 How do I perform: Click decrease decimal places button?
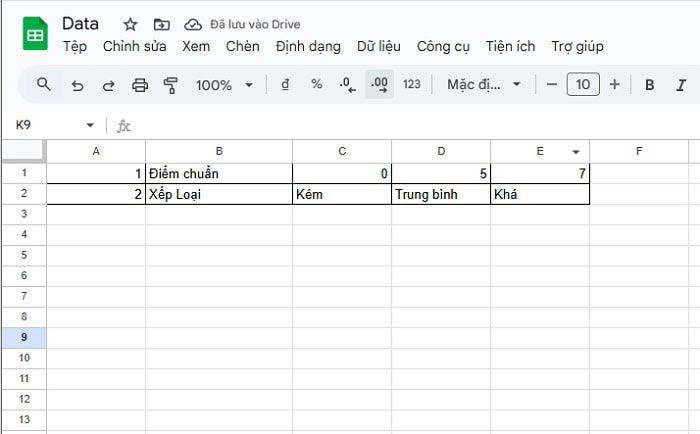pos(347,85)
